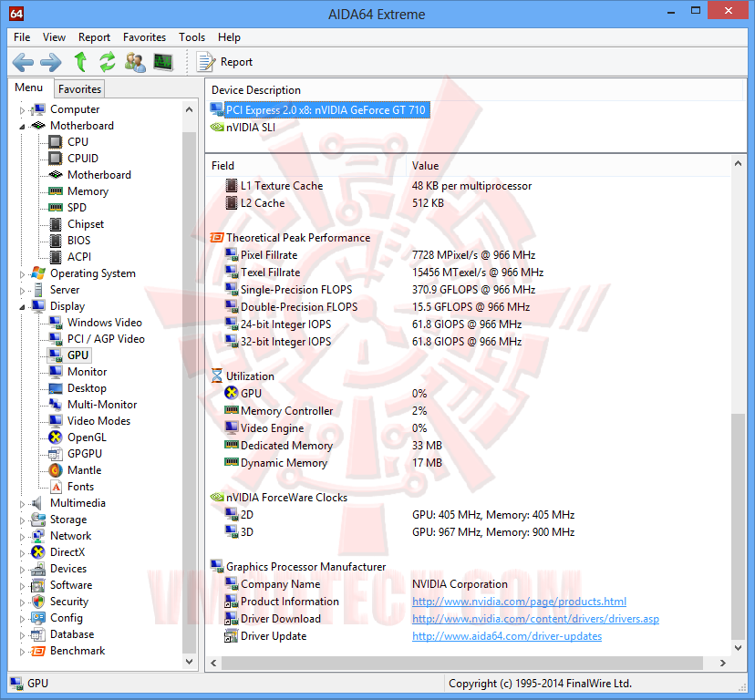This screenshot has width=755, height=700.
Task: Expand the Operating System tree node
Action: [x=22, y=274]
